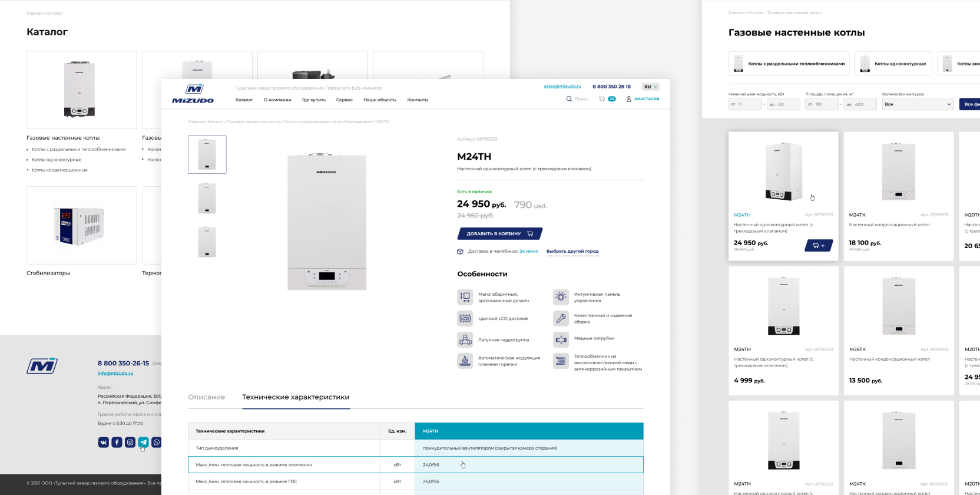Open the Газовые настенные котлы catalog card image
Screen dimensions: 980x495
point(82,90)
